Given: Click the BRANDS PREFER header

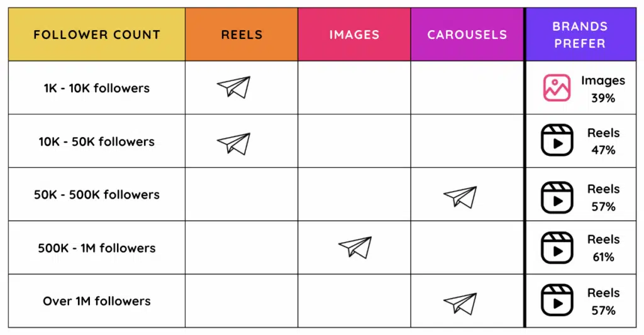Looking at the screenshot, I should click(x=580, y=35).
